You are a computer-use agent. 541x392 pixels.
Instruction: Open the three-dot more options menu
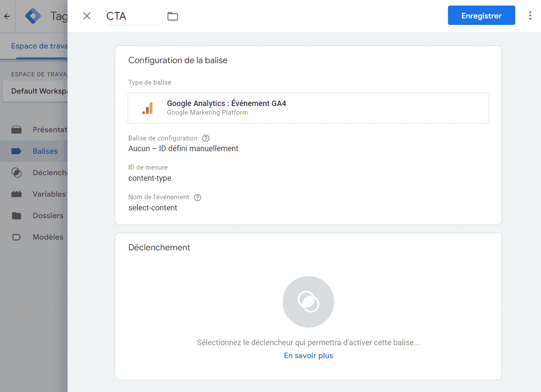(x=530, y=16)
